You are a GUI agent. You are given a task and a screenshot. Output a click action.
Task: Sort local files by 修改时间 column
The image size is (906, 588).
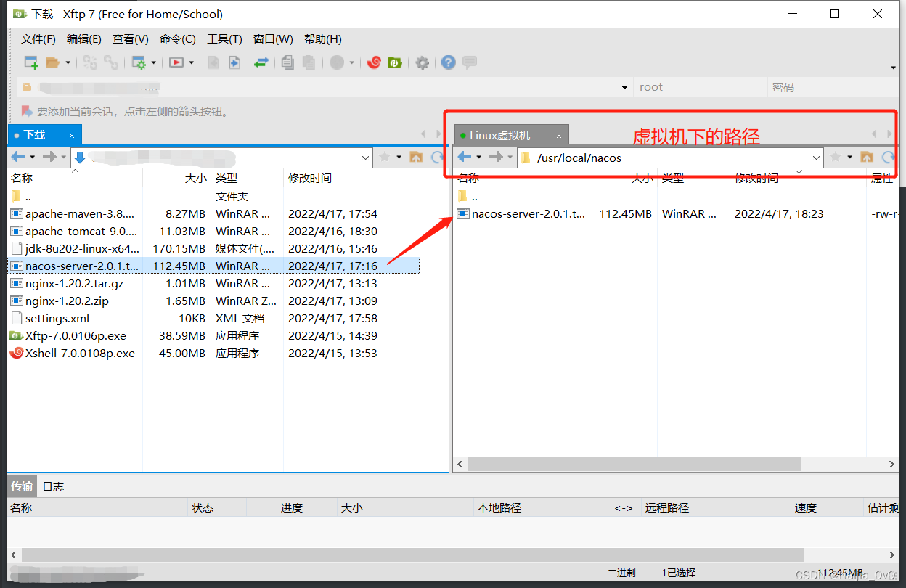click(x=351, y=178)
